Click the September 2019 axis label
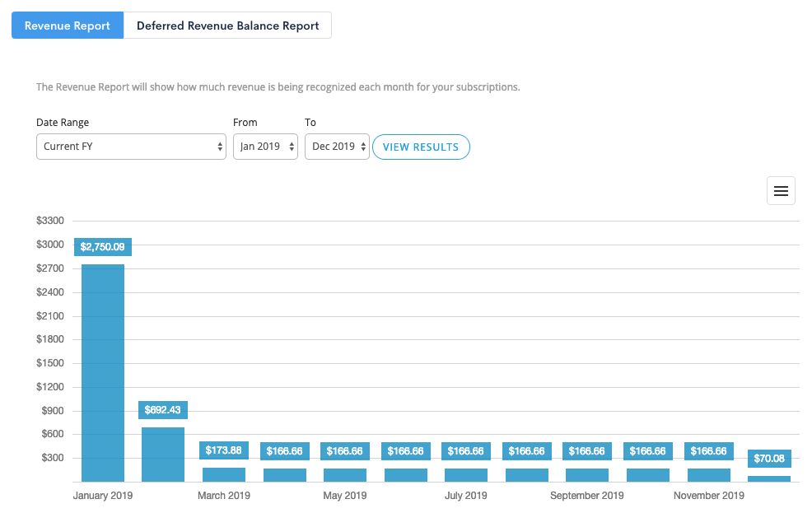812x513 pixels. coord(586,495)
